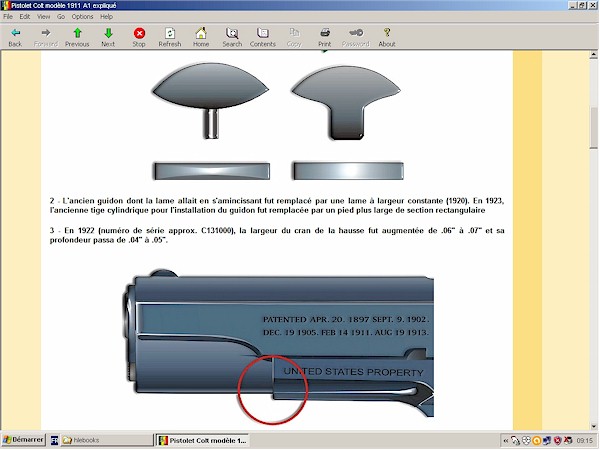The image size is (600, 450).
Task: Click the red shield security tray icon
Action: point(558,441)
